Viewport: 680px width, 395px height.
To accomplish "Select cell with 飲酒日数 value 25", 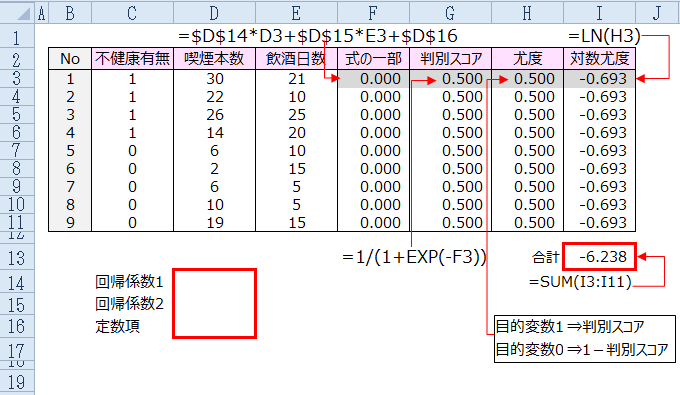I will (x=296, y=114).
